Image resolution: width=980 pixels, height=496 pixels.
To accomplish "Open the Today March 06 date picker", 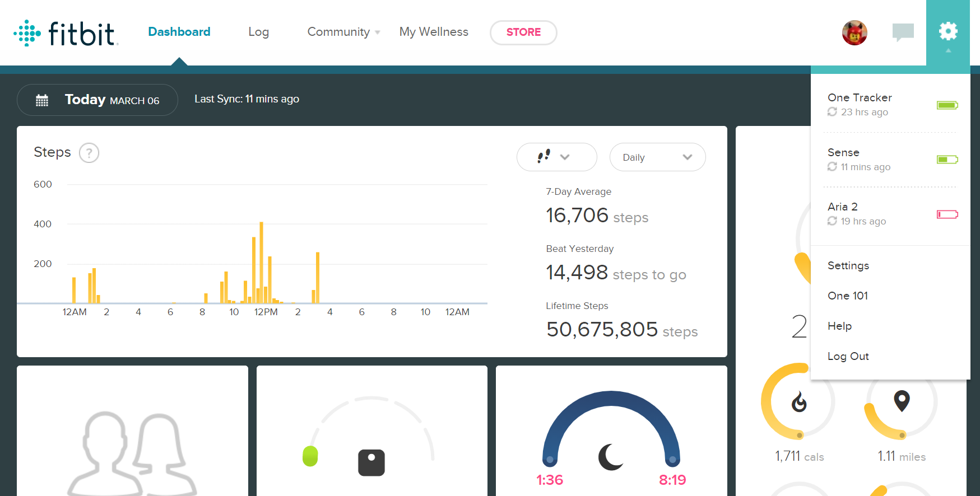I will 97,100.
